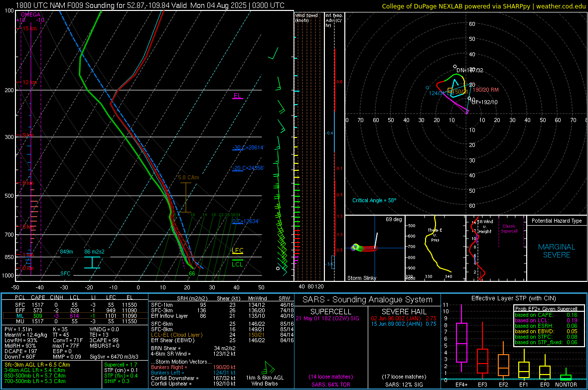Click the '190/20 RM' hodograph label
Image resolution: width=588 pixels, height=390 pixels.
pyautogui.click(x=486, y=90)
